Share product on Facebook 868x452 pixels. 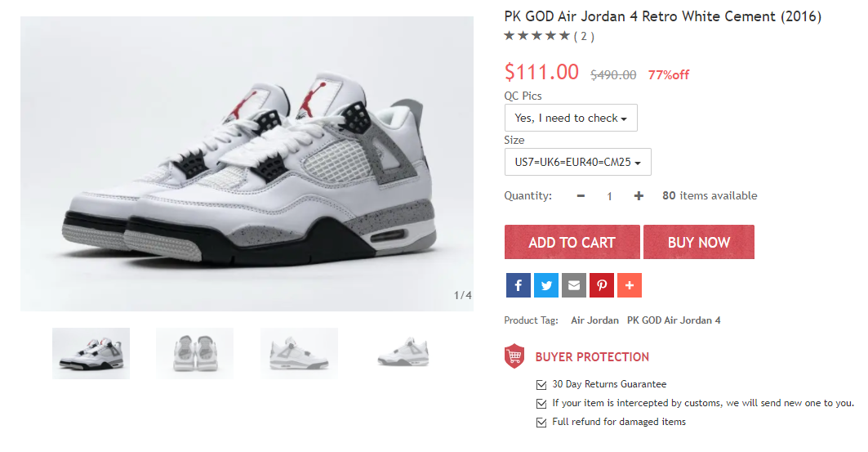click(x=519, y=285)
